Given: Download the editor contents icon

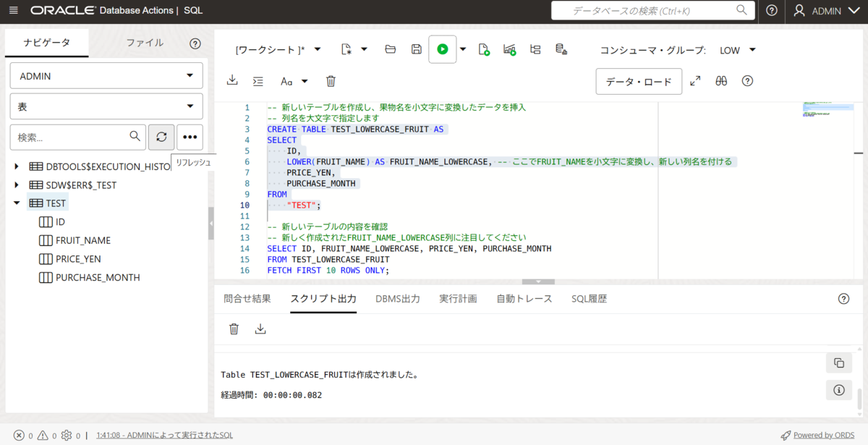Looking at the screenshot, I should coord(232,80).
